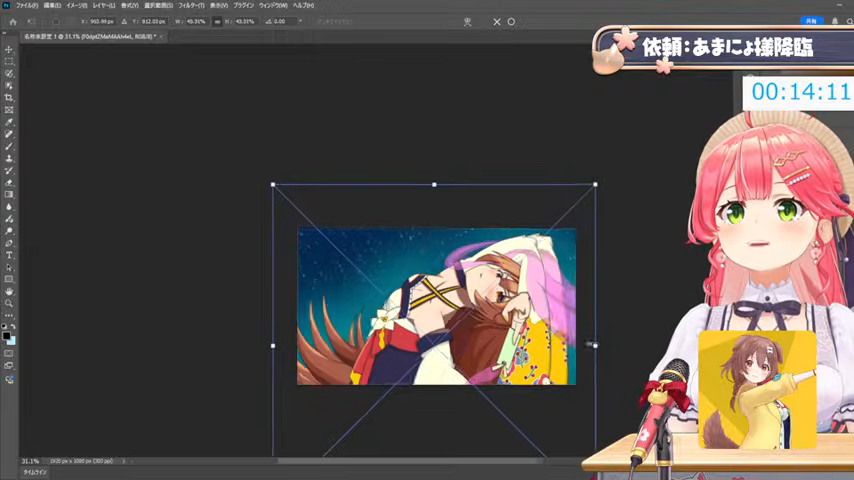Select the Pen tool
This screenshot has width=854, height=480.
pyautogui.click(x=9, y=243)
